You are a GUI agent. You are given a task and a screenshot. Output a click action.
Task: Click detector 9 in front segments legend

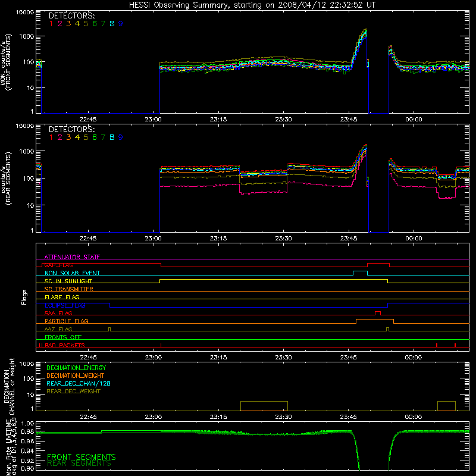pos(121,24)
